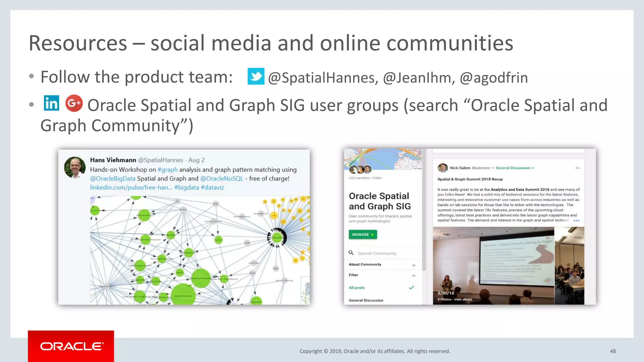Click the graph visualization image in tweet
The height and width of the screenshot is (362, 644).
point(199,250)
